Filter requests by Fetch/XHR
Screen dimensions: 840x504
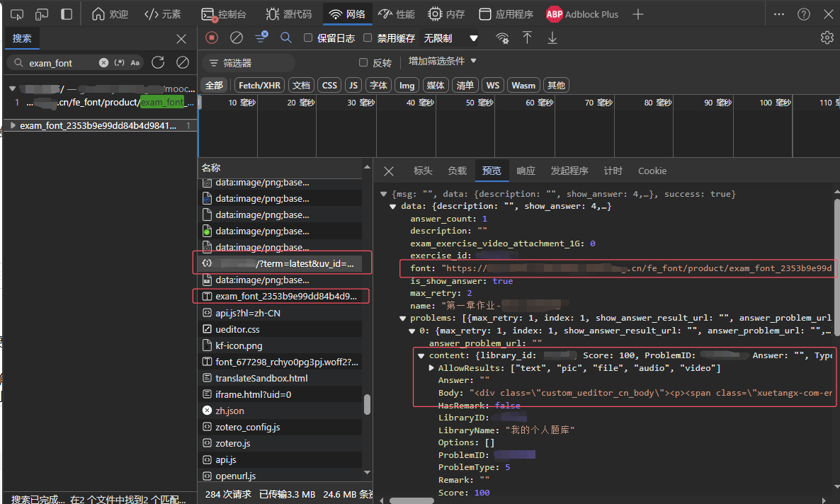click(x=259, y=85)
